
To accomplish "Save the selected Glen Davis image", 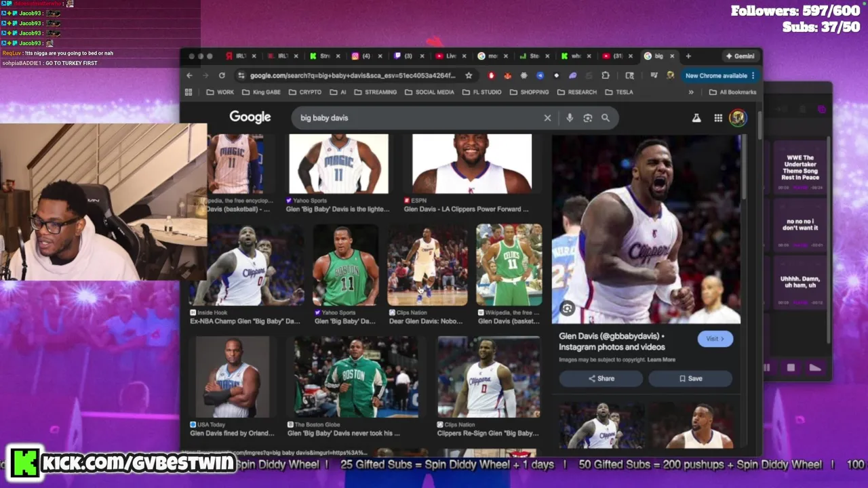I will (690, 379).
